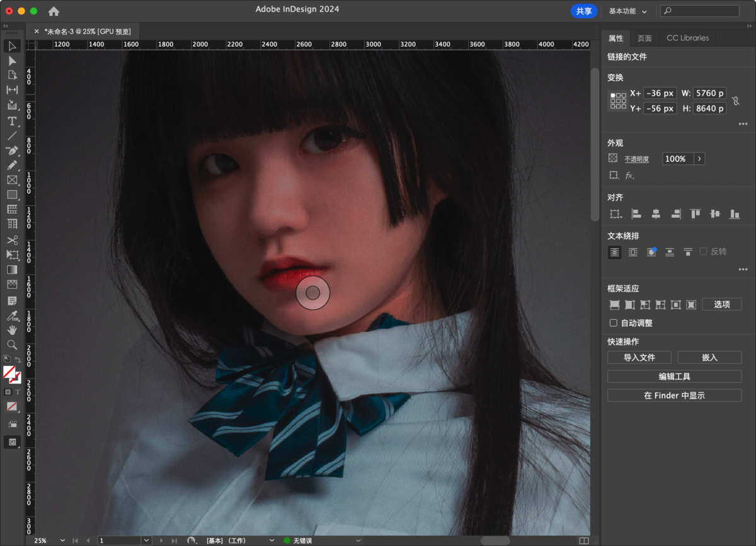Image resolution: width=756 pixels, height=546 pixels.
Task: Open the 无错误 preflight dropdown arrow
Action: (358, 540)
